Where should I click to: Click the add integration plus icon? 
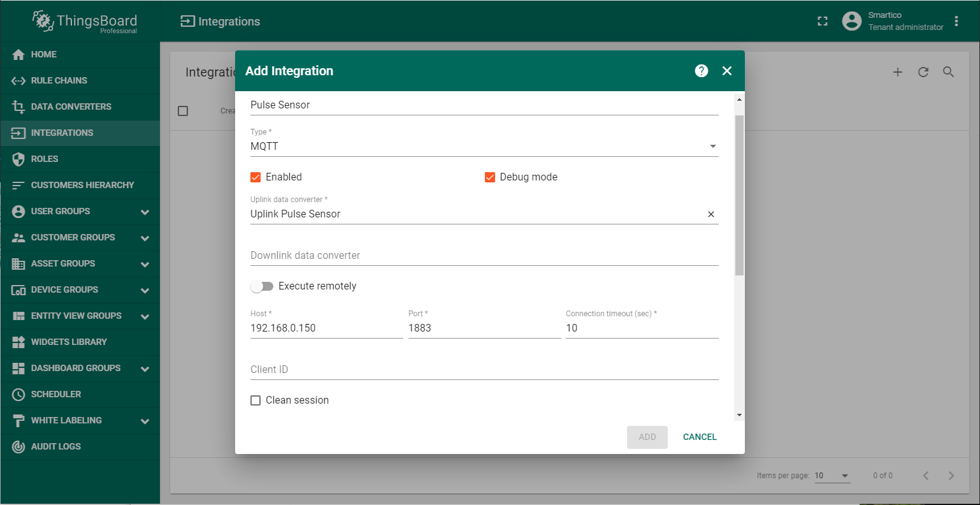[897, 72]
